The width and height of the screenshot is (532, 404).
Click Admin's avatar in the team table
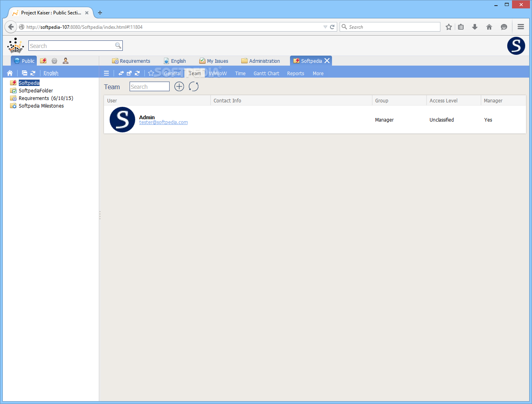click(122, 120)
